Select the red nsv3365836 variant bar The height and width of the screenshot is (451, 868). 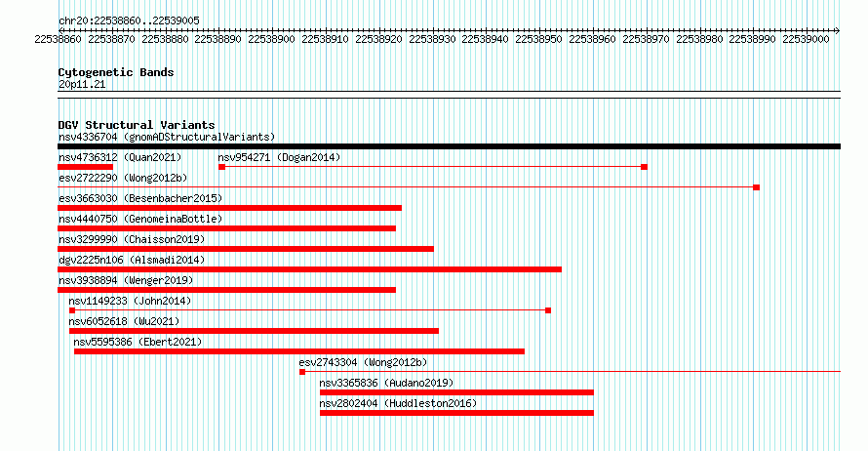click(x=456, y=392)
